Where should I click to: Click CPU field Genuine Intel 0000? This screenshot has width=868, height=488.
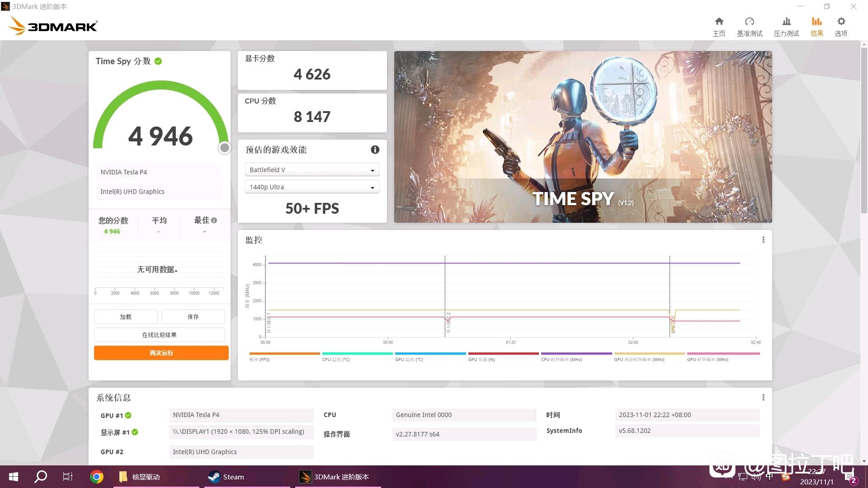point(464,415)
